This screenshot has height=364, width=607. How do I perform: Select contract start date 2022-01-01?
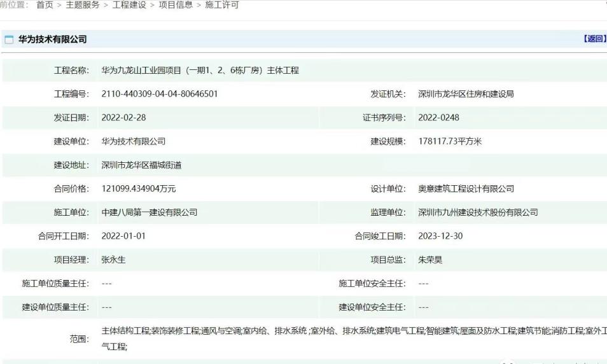click(123, 236)
